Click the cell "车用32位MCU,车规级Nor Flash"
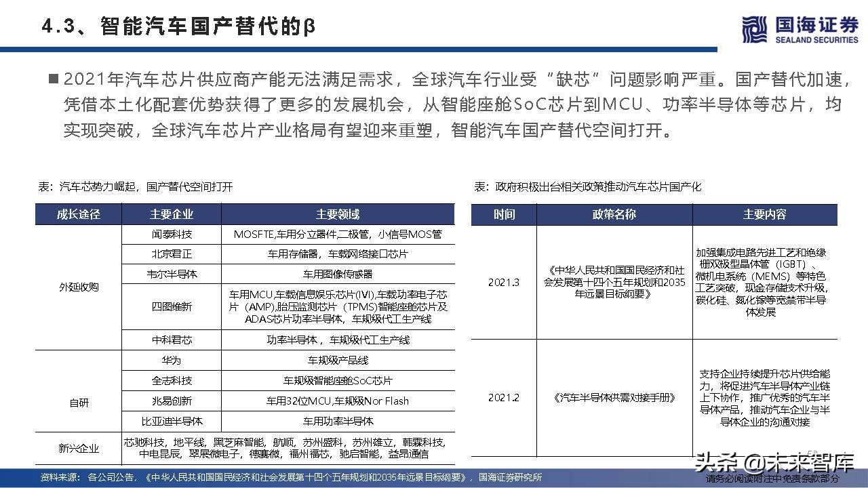Screen dimensions: 868x488 tap(338, 401)
